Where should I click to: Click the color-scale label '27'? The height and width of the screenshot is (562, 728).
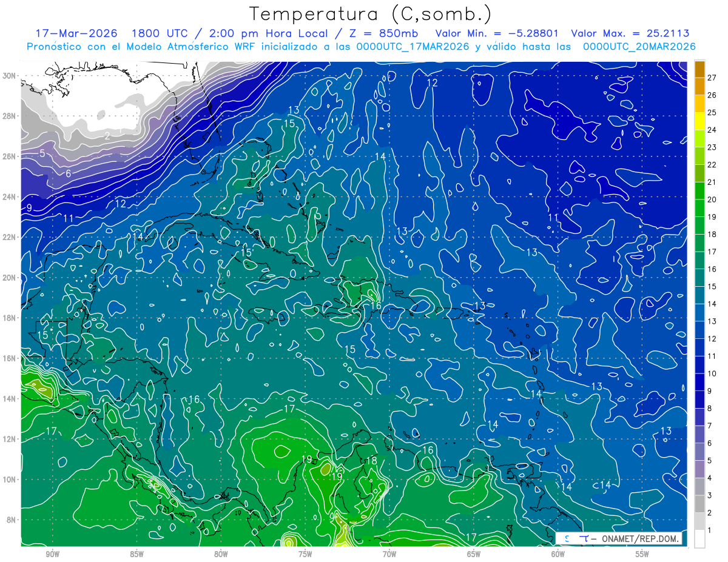point(712,78)
